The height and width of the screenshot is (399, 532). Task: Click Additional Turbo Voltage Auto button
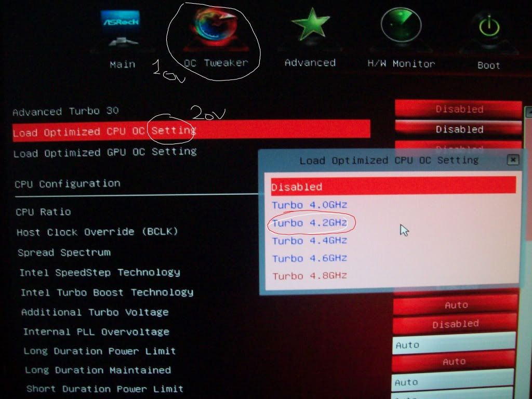(x=455, y=305)
